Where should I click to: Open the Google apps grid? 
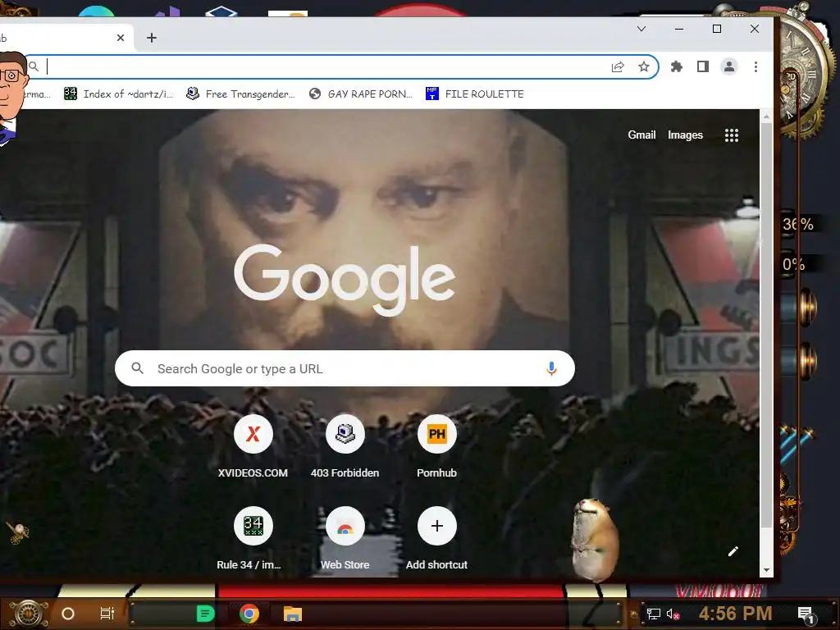[x=731, y=135]
